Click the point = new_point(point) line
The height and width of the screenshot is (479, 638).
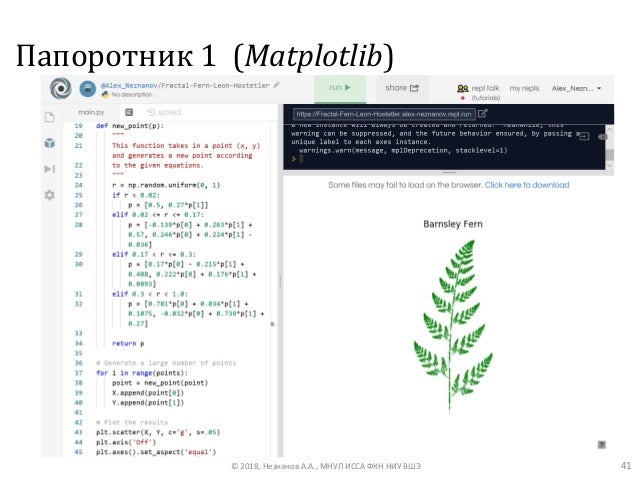[160, 383]
